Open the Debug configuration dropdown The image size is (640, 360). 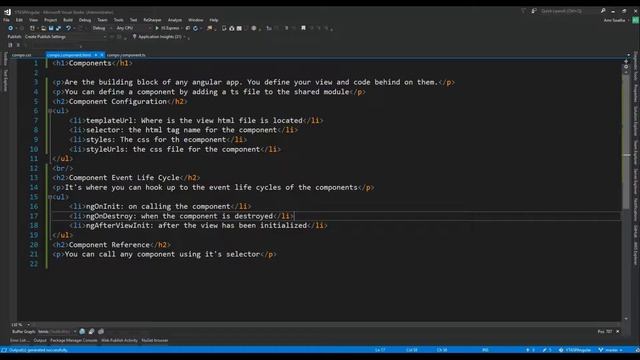pyautogui.click(x=101, y=28)
